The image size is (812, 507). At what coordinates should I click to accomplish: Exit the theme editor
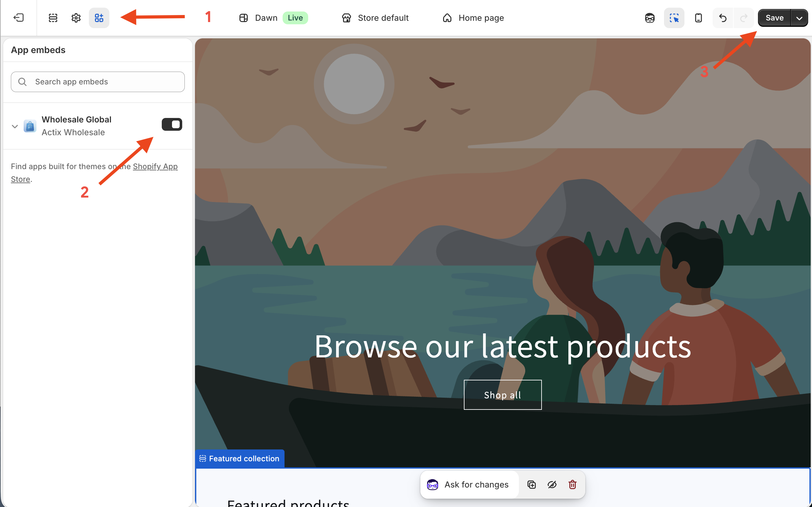point(19,18)
